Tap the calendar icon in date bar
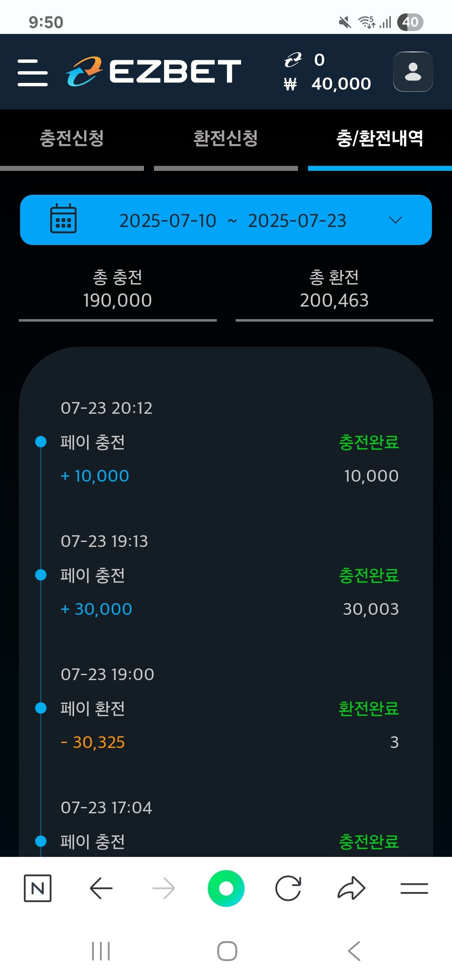 pyautogui.click(x=63, y=219)
